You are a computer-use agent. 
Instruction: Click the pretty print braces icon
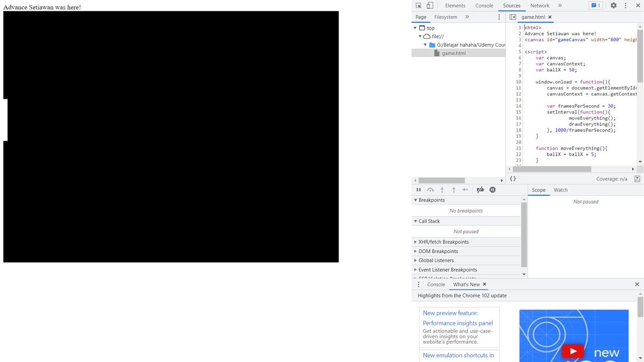[513, 179]
